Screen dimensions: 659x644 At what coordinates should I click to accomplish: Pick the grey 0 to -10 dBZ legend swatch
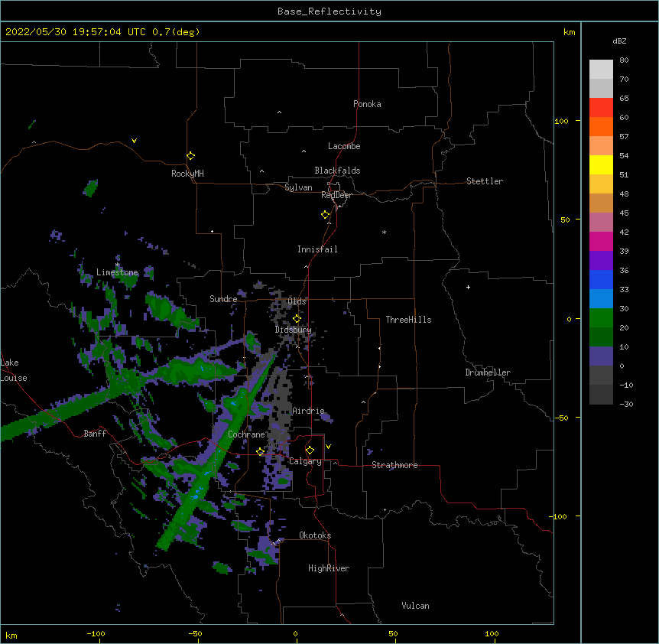601,376
